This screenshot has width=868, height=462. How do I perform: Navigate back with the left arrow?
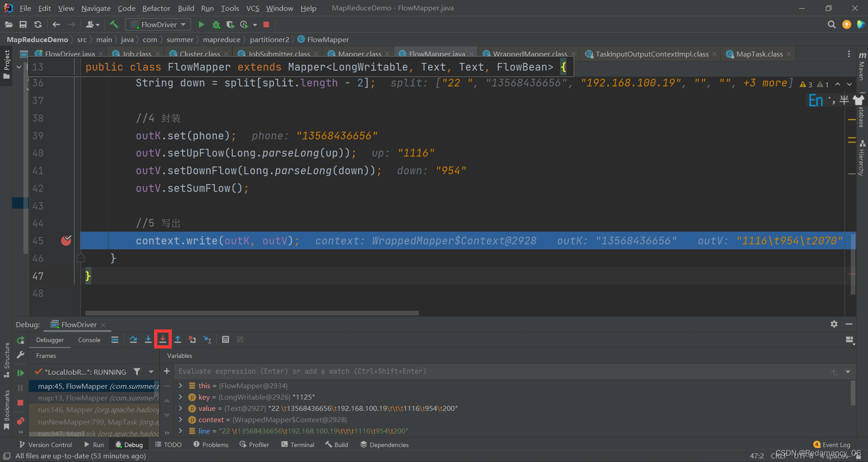pos(56,24)
